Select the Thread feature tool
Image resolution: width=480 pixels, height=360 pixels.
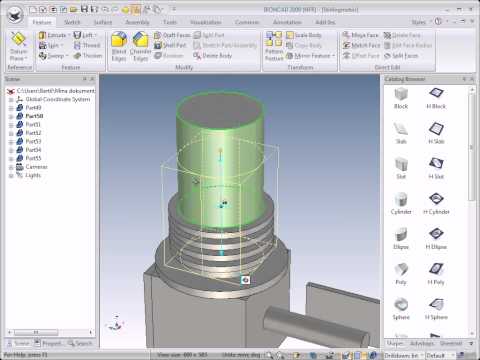87,45
